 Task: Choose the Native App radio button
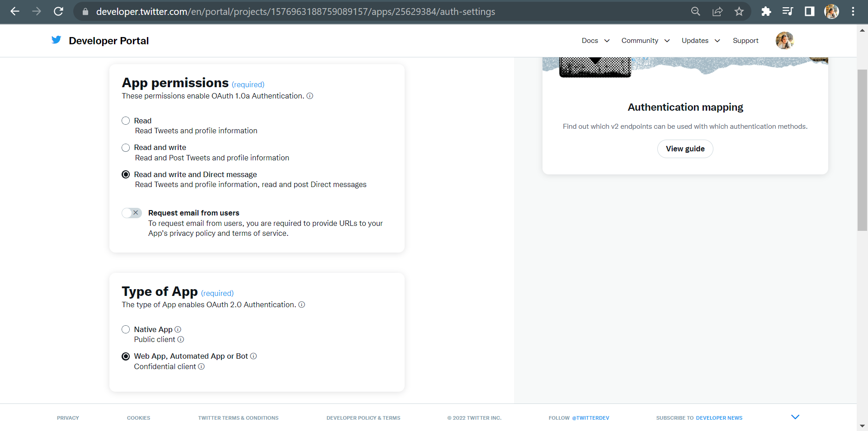(x=126, y=329)
